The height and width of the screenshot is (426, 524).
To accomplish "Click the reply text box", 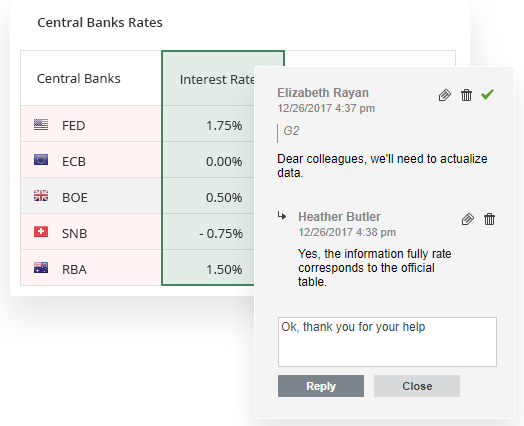I will coord(387,342).
